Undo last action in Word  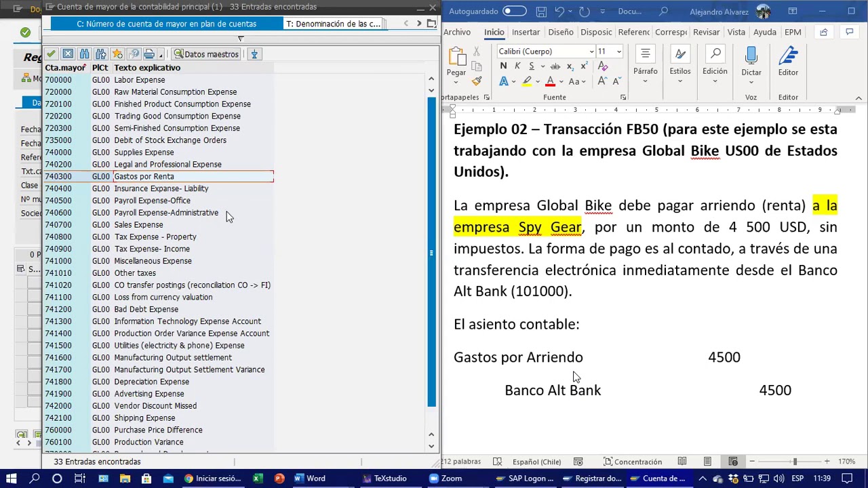[x=559, y=12]
